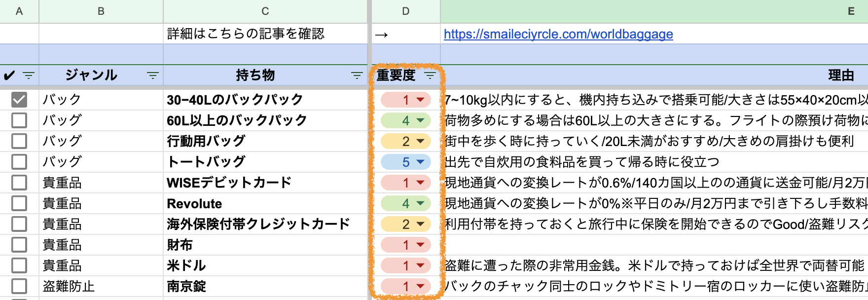The width and height of the screenshot is (868, 300).
Task: Check the WISEデビットカード row checkbox
Action: 19,183
